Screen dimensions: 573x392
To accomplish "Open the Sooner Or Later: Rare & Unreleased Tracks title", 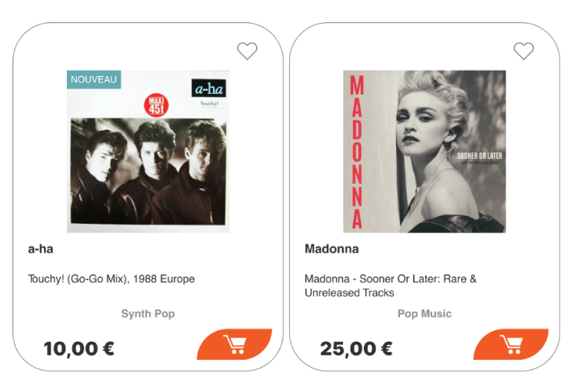I will (391, 286).
